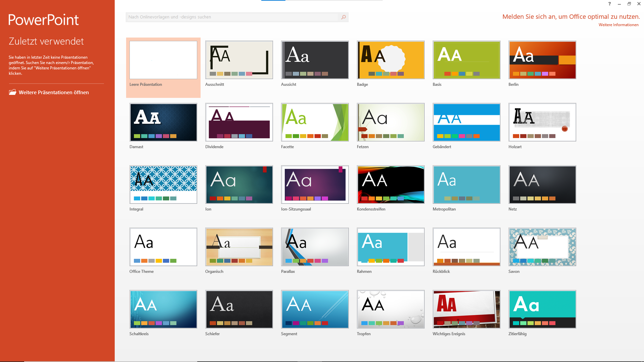Click the 'Savon' label text

click(514, 271)
